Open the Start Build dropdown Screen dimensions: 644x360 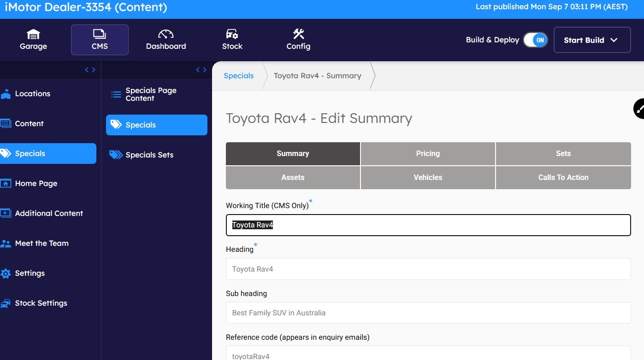[x=592, y=40]
